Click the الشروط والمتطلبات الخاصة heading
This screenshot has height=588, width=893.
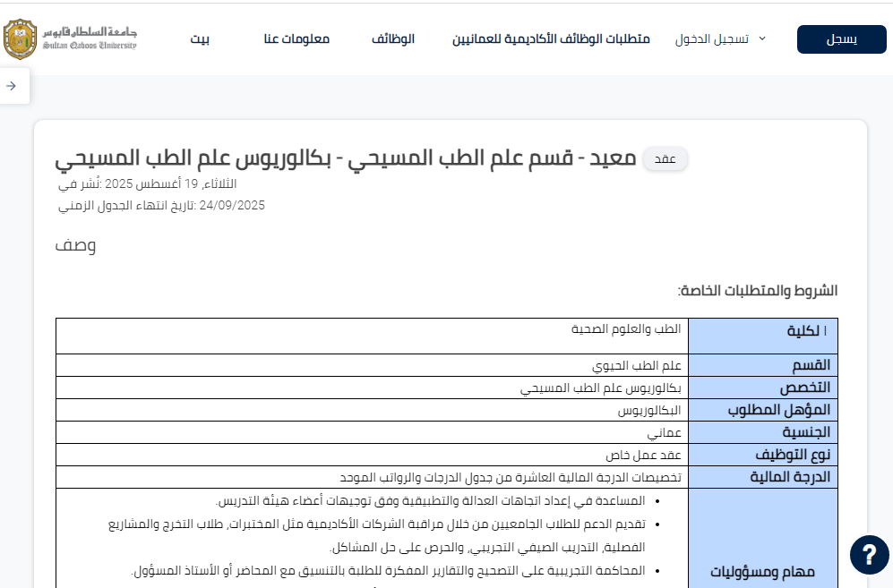coord(757,291)
